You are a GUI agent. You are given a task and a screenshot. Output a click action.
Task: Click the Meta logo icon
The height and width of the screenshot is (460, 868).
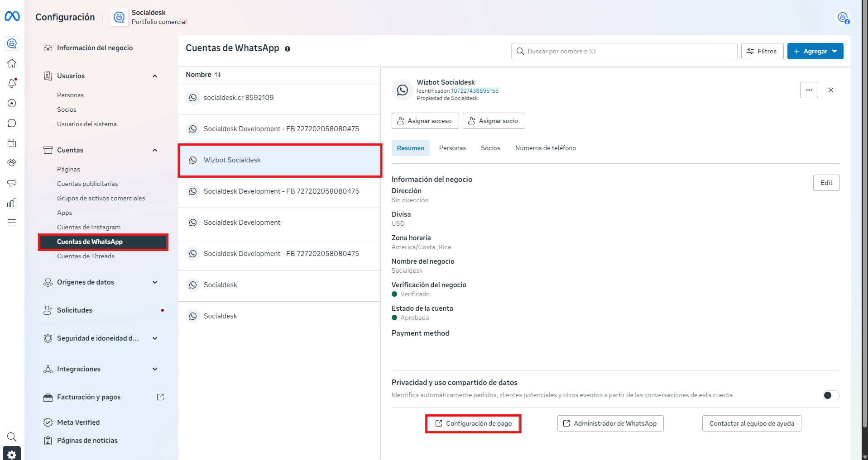(12, 16)
